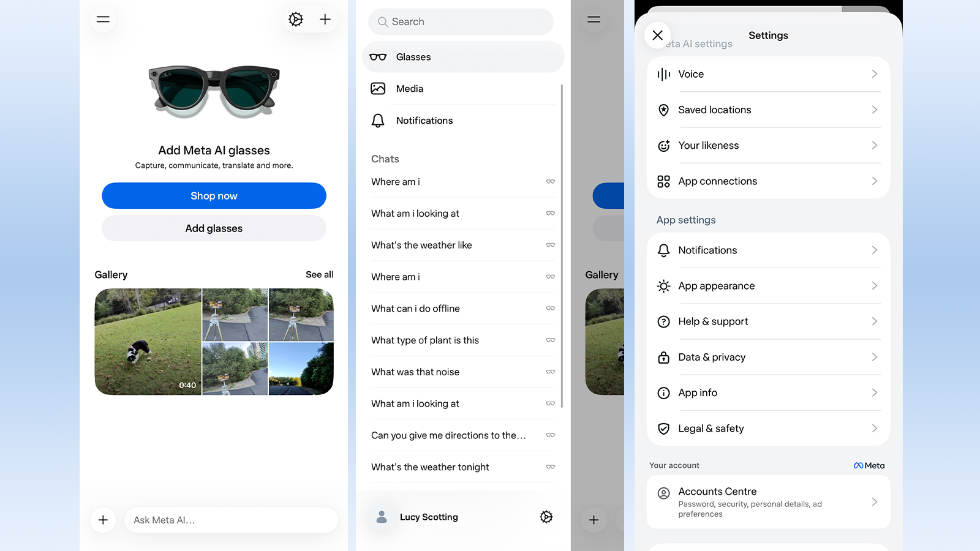Click the magnifier icon in the Search bar
This screenshot has width=980, height=551.
[383, 22]
